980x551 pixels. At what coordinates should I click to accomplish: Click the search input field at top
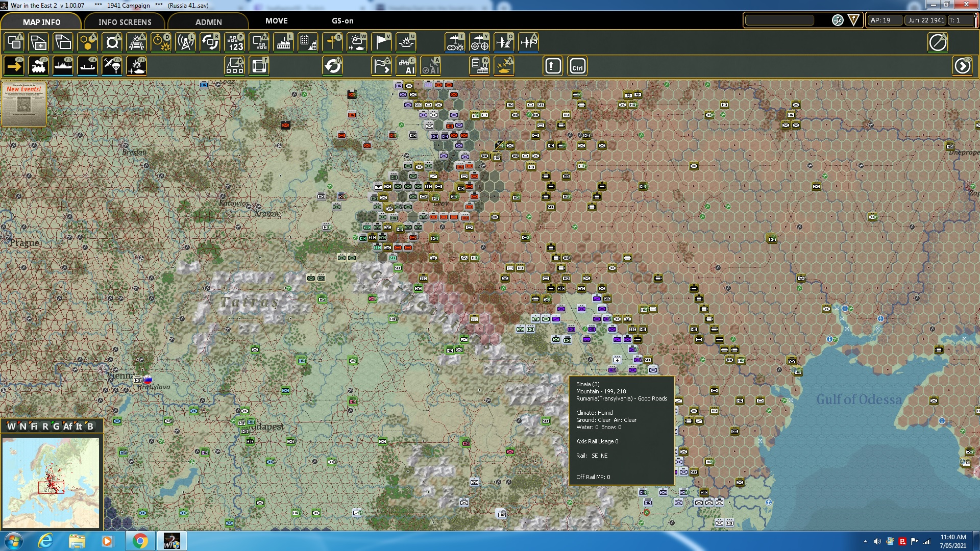tap(779, 20)
